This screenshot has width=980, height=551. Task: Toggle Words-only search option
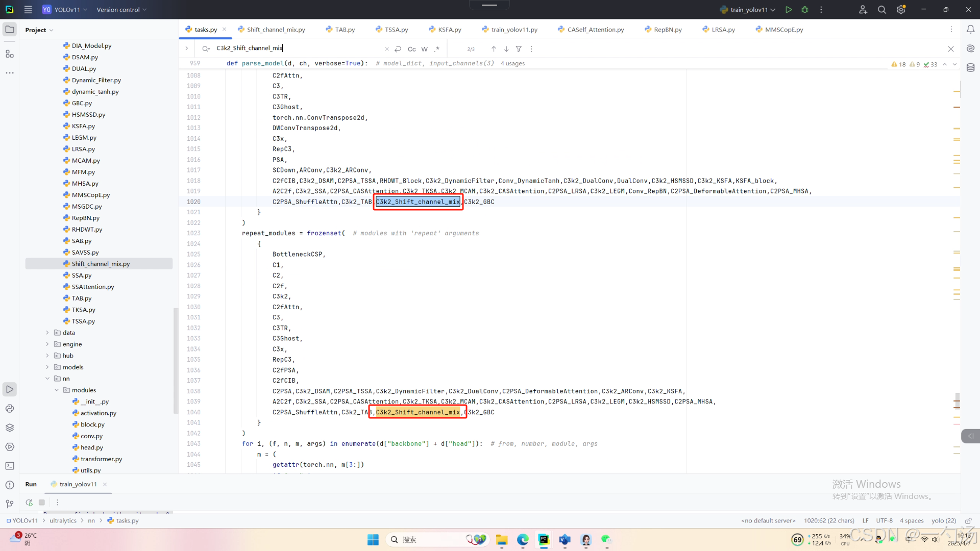pos(424,49)
